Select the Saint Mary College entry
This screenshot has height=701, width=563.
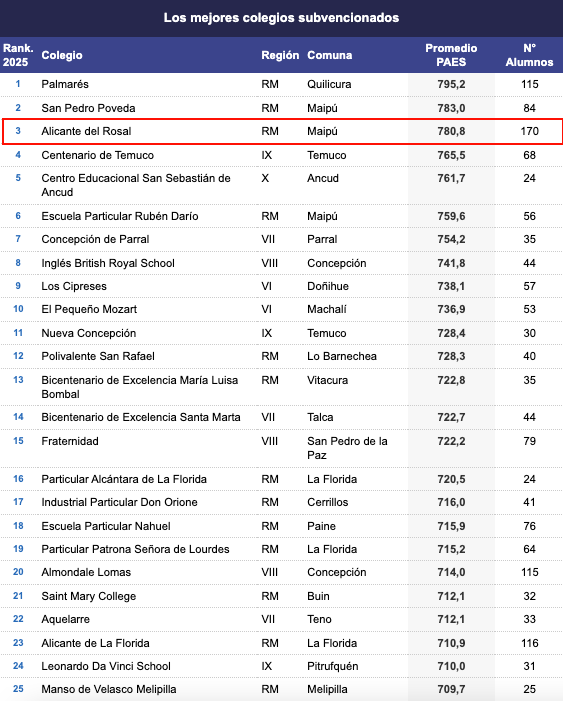(89, 596)
